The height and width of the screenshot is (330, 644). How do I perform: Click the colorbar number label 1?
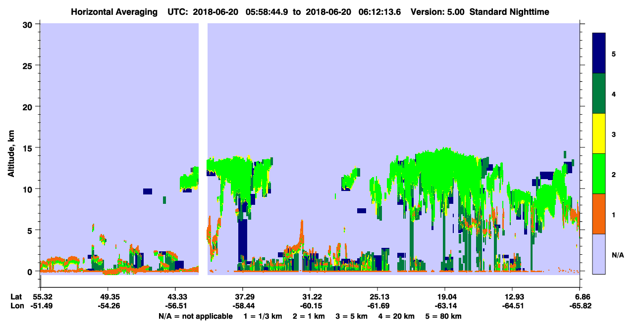pyautogui.click(x=614, y=214)
